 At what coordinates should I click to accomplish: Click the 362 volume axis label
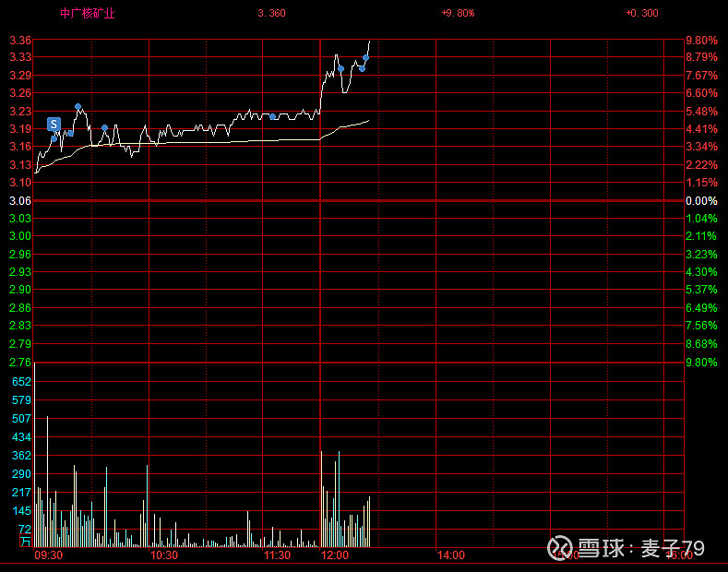tap(21, 455)
